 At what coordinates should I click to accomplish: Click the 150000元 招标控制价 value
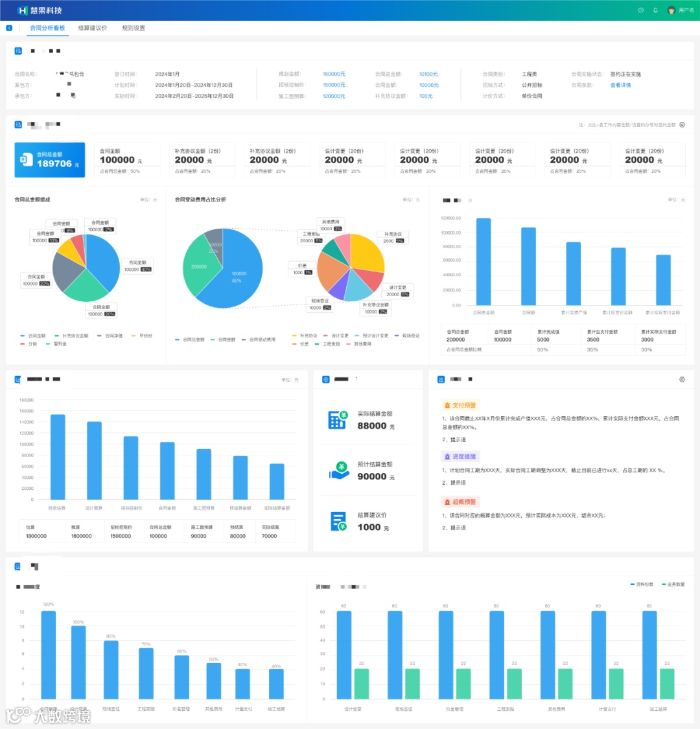coord(334,85)
